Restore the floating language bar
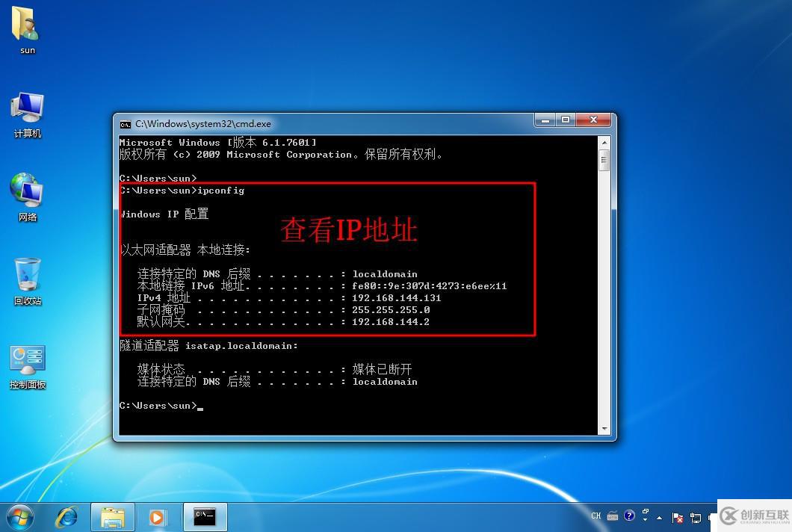 (x=646, y=511)
